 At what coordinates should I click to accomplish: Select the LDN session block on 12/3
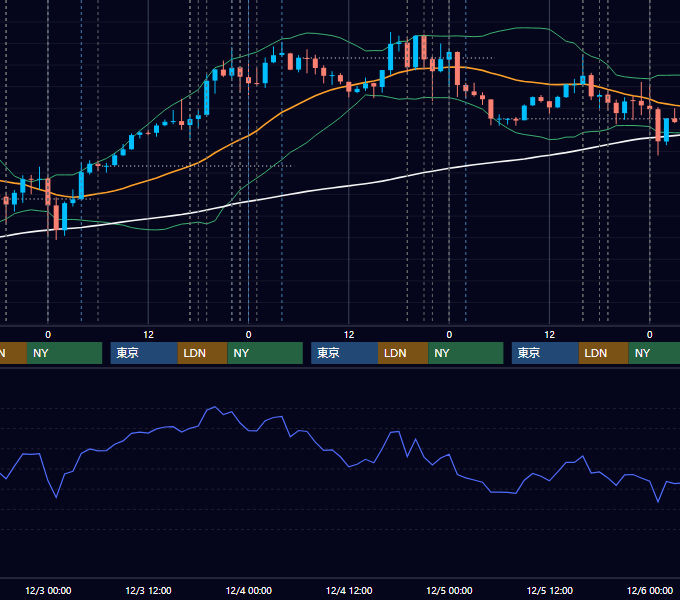tap(203, 353)
